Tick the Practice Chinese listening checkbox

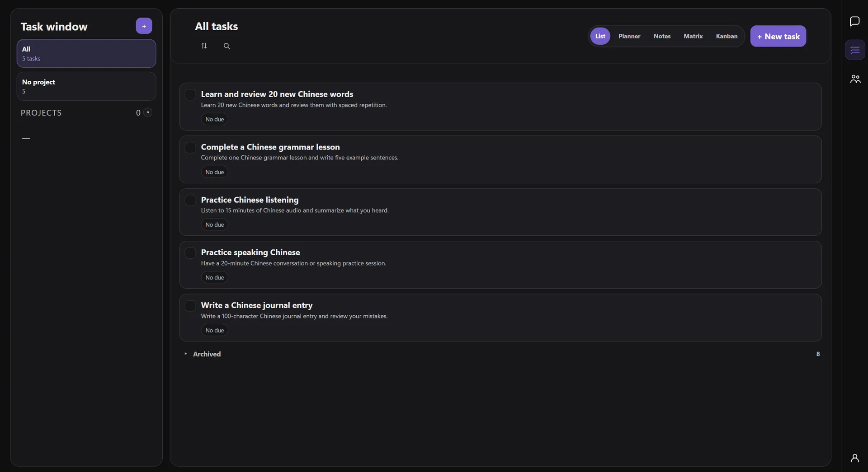tap(190, 200)
